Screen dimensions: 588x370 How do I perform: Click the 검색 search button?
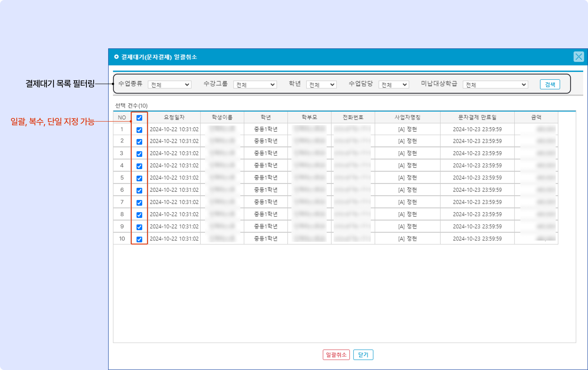550,84
